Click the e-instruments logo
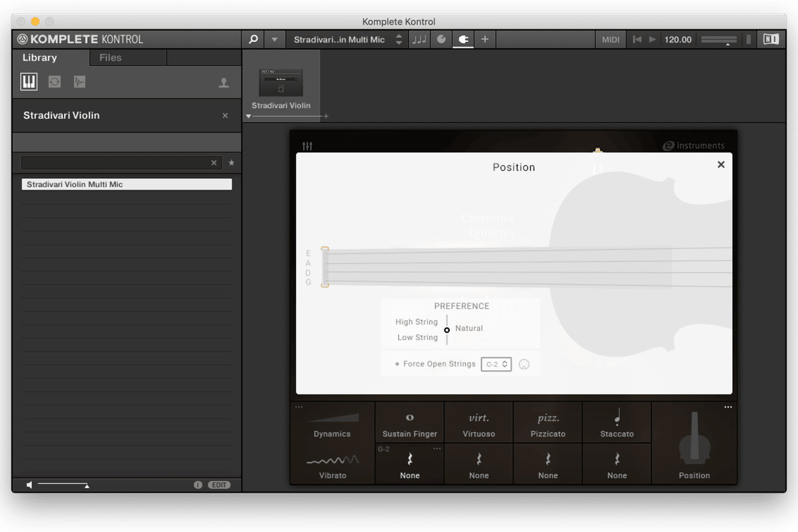Viewport: 798px width, 532px height. 694,146
